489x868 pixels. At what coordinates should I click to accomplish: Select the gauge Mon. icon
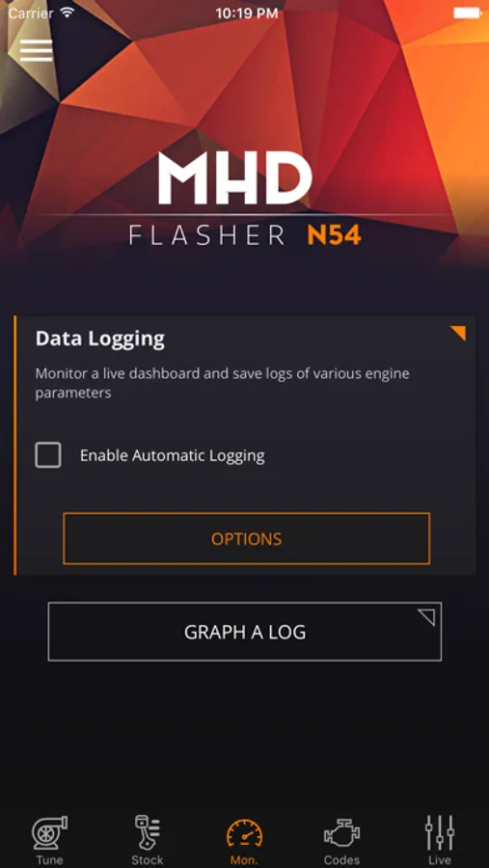pos(244,835)
